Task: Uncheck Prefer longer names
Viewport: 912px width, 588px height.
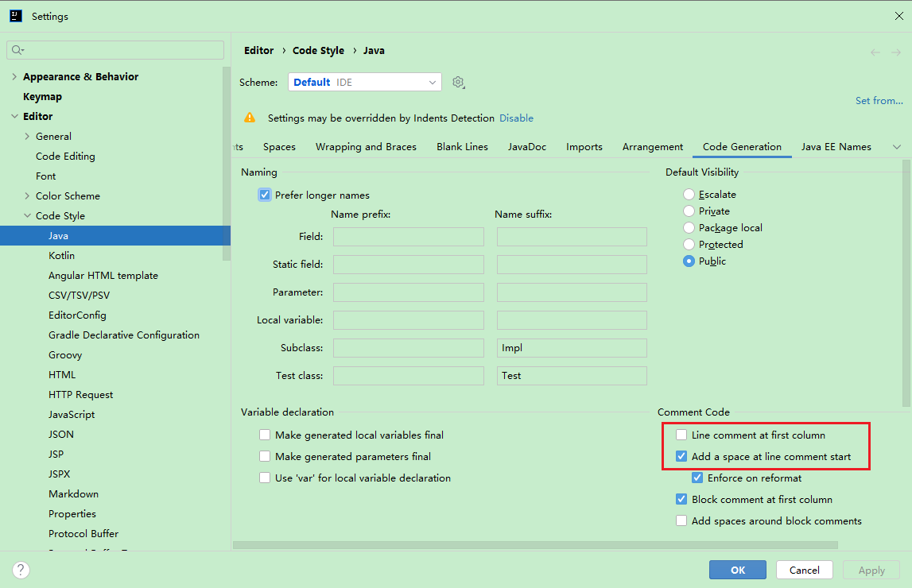Action: click(265, 195)
